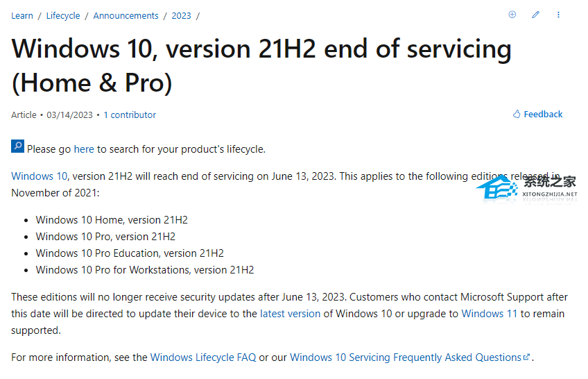Click the Feedback thumbs-up button
The height and width of the screenshot is (379, 588).
point(538,115)
